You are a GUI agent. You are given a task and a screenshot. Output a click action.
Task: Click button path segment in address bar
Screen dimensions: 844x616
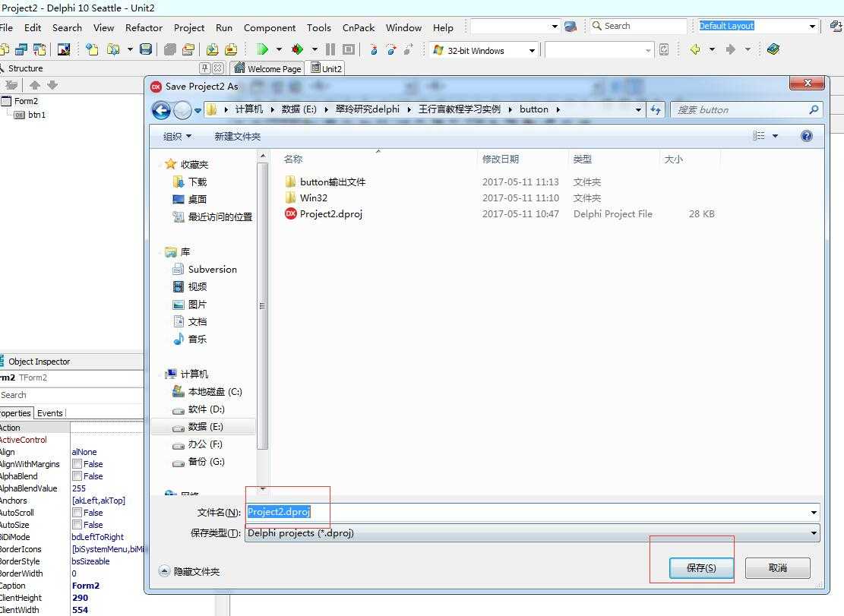coord(533,109)
